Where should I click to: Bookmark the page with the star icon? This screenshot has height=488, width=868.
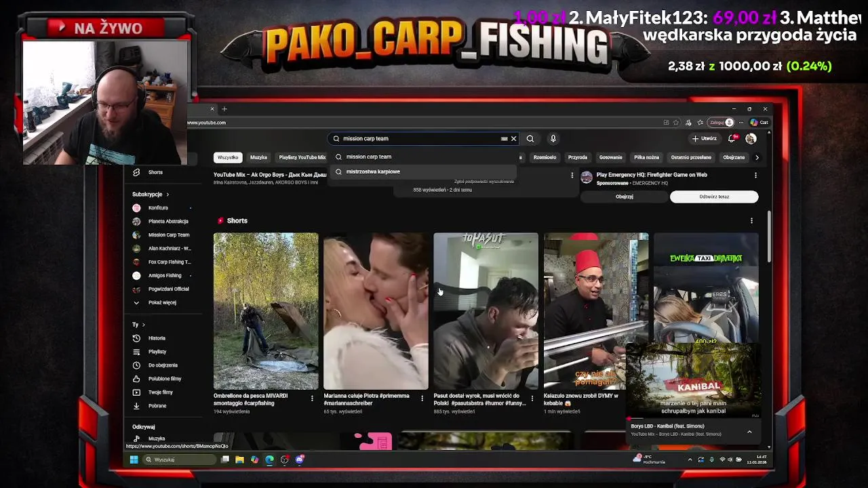(676, 123)
